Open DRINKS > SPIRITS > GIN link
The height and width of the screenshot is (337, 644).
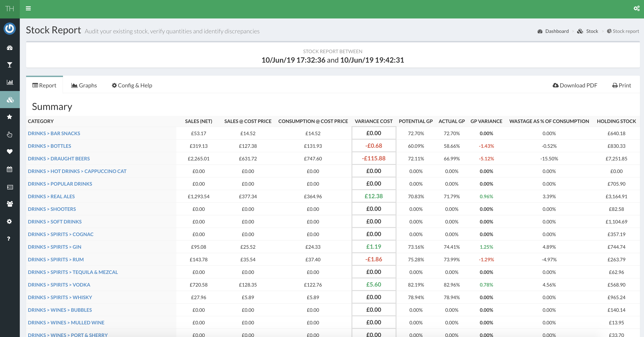click(x=54, y=247)
